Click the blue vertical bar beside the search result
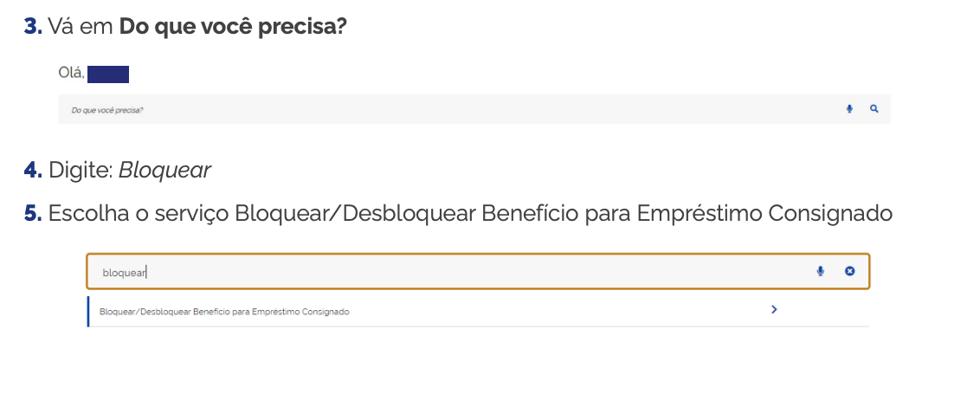980x394 pixels. pos(88,312)
